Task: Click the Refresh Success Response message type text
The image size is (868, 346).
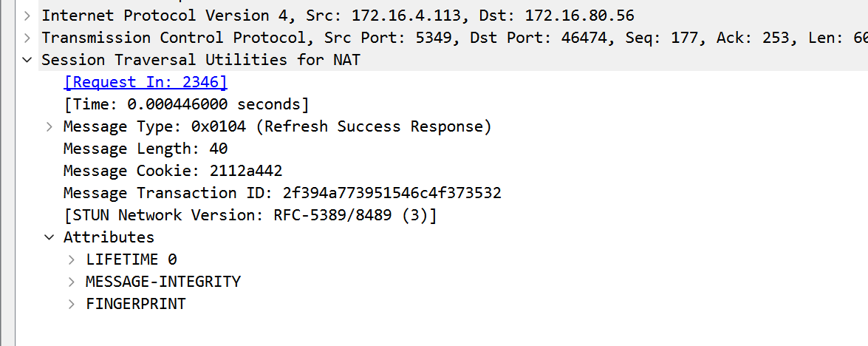Action: pyautogui.click(x=374, y=126)
